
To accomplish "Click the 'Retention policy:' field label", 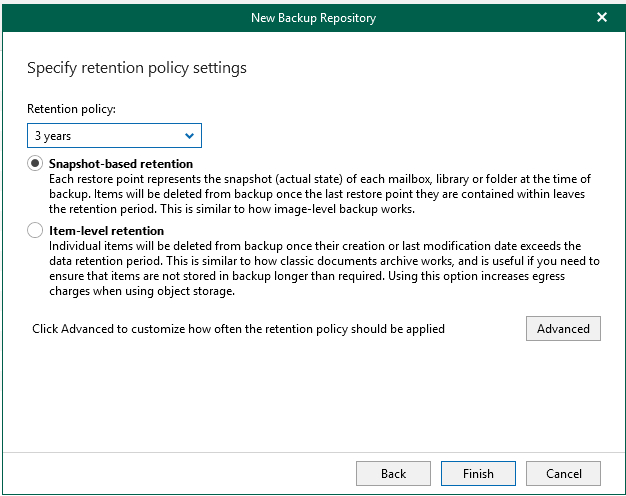I will point(71,109).
